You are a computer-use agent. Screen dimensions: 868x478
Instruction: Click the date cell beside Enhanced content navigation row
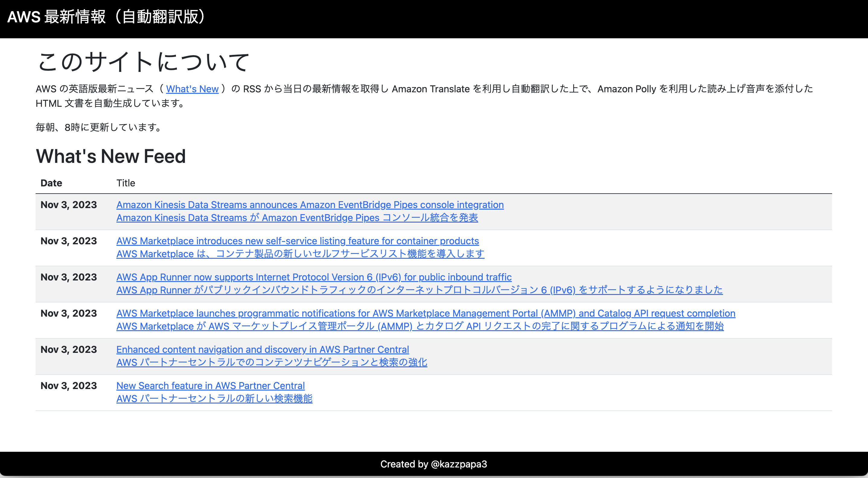coord(69,349)
